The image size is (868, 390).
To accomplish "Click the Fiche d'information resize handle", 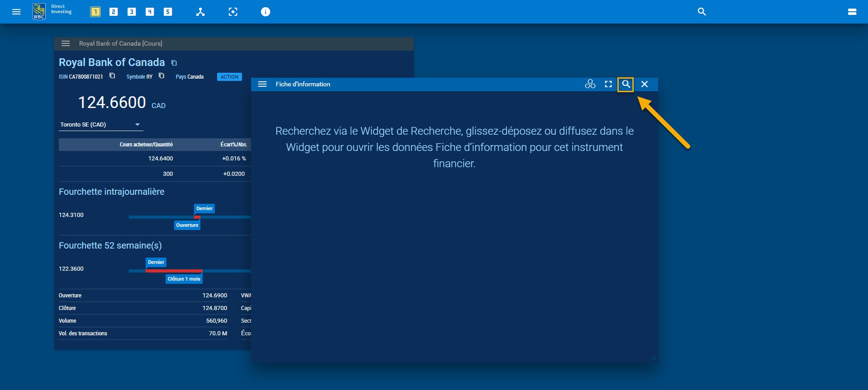I will tap(654, 358).
